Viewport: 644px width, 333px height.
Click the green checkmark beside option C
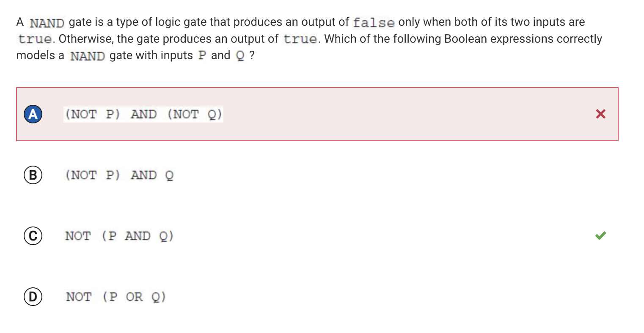click(600, 235)
